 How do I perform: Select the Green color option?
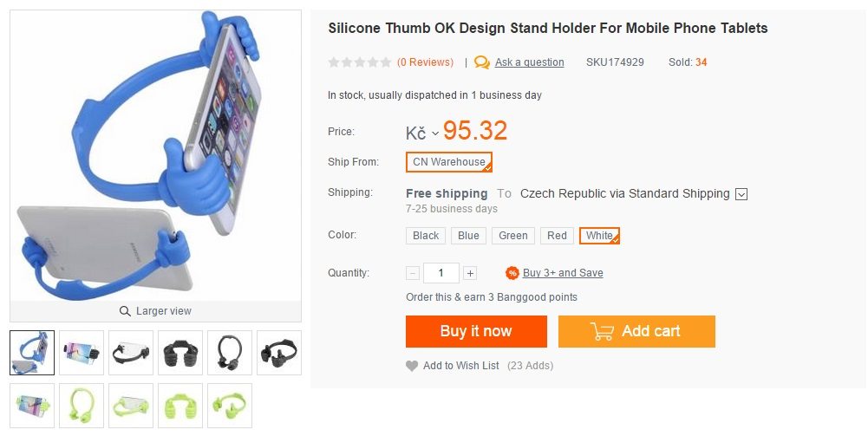tap(513, 236)
